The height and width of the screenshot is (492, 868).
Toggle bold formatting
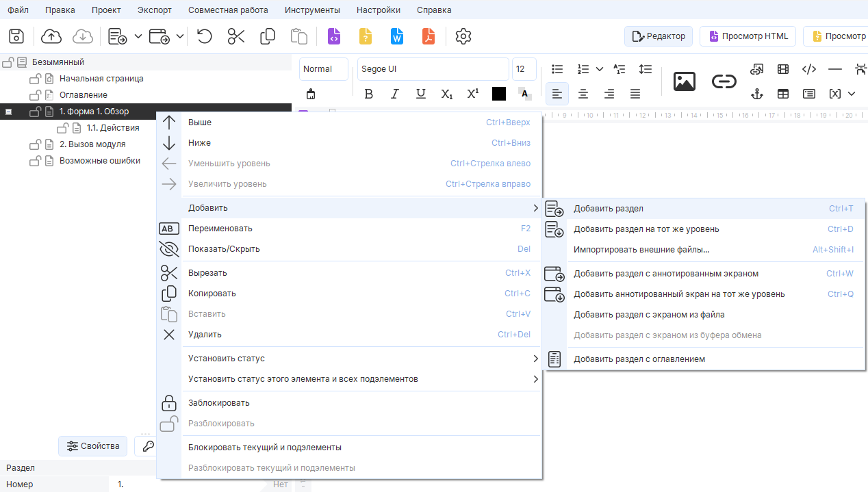(369, 94)
